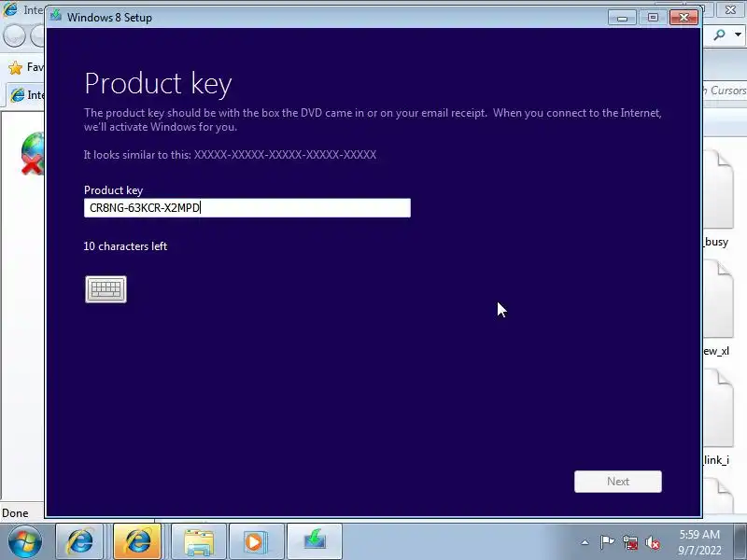Viewport: 747px width, 560px height.
Task: Click the Back button in Internet Explorer
Action: [14, 36]
